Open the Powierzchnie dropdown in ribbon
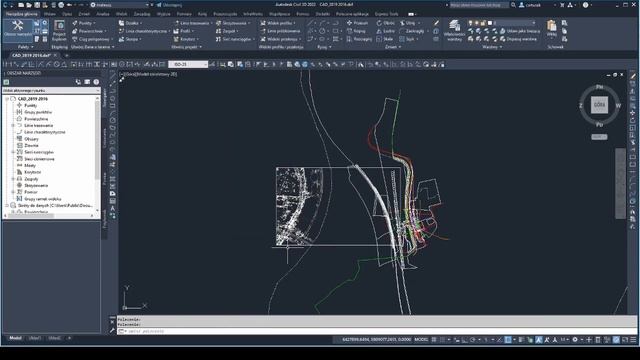 [89, 31]
